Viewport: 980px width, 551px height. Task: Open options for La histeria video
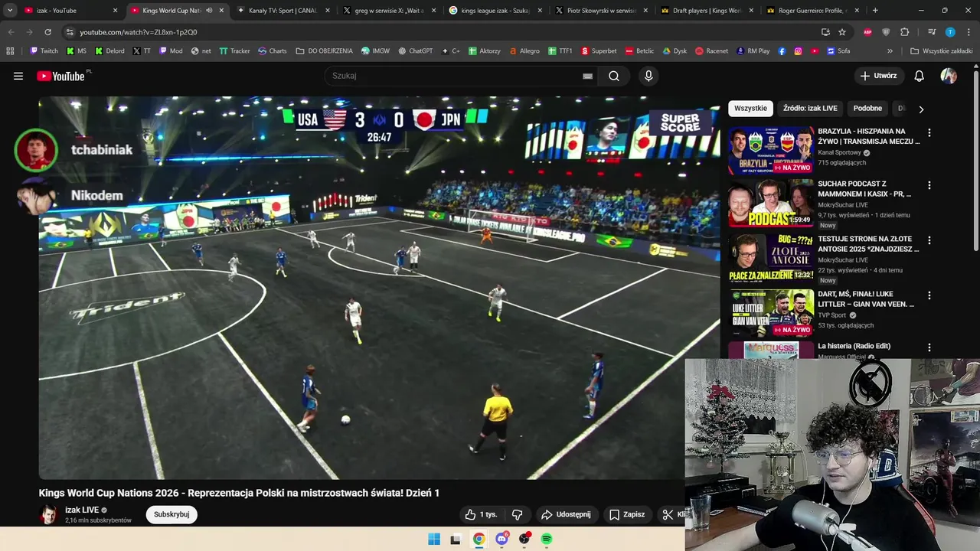pyautogui.click(x=929, y=348)
